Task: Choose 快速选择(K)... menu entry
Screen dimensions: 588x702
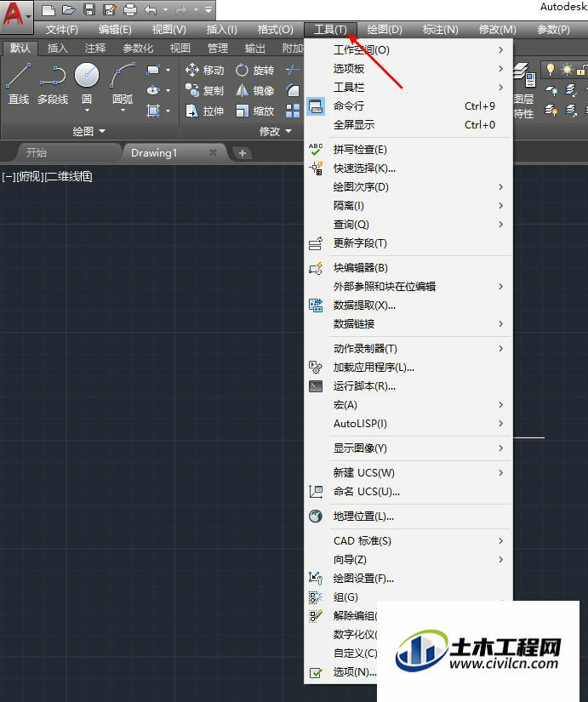Action: point(408,168)
